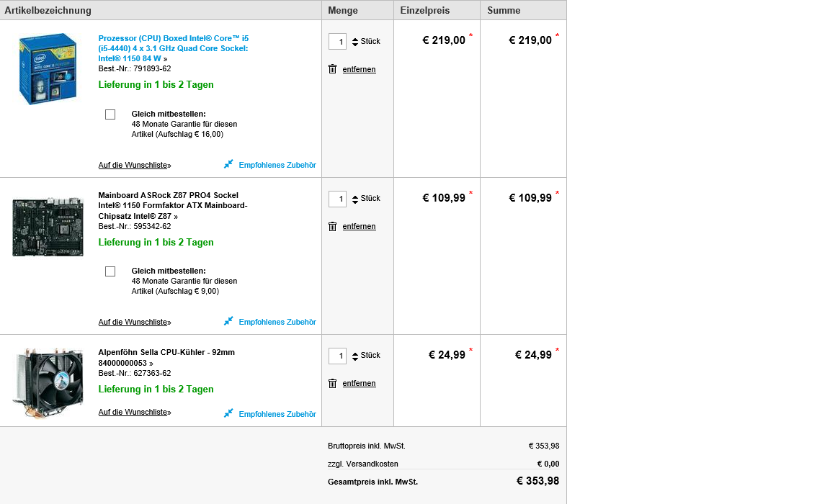Add the Alpenföhn cooler to the Wunschliste

coord(135,412)
